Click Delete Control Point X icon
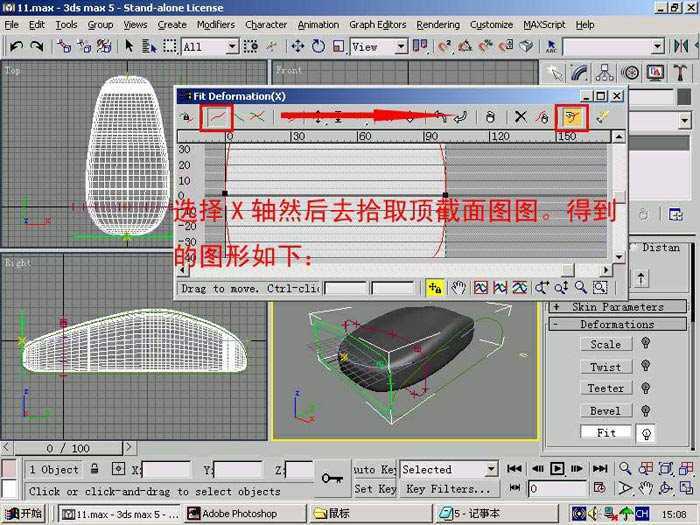The image size is (700, 525). pyautogui.click(x=520, y=117)
